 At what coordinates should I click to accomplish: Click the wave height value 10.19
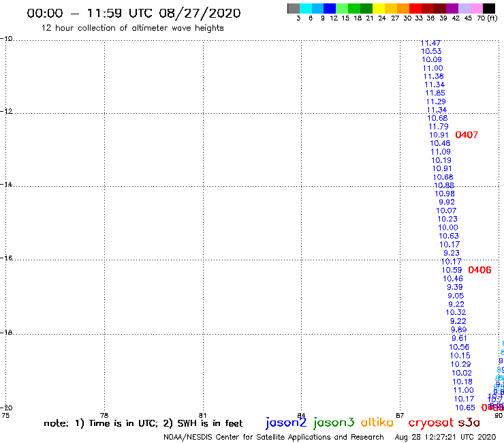pos(441,160)
